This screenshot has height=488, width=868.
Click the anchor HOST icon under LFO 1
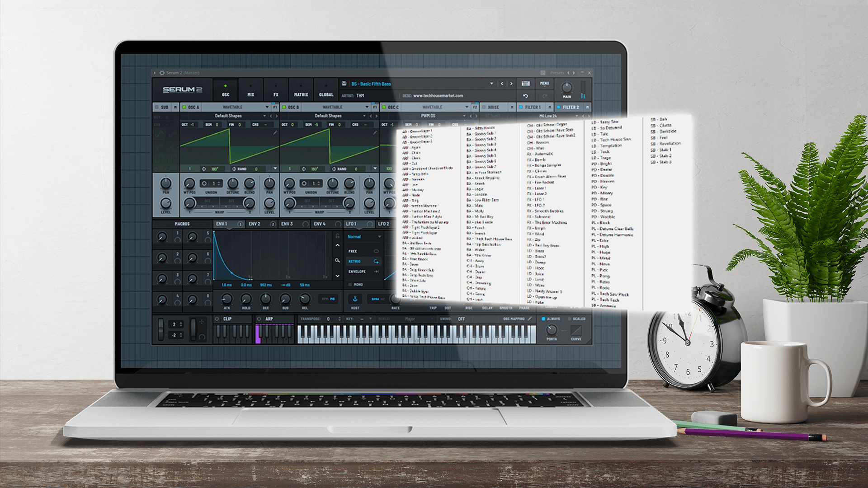click(x=355, y=299)
